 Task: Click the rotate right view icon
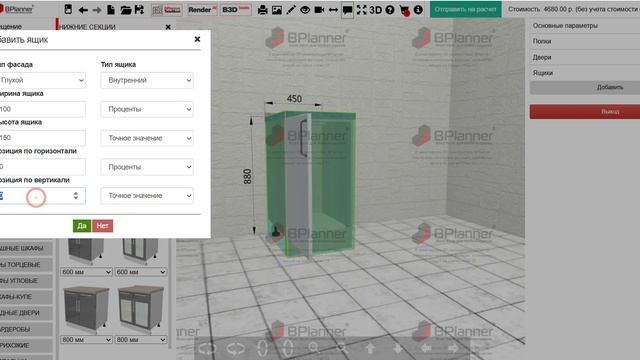[236, 349]
